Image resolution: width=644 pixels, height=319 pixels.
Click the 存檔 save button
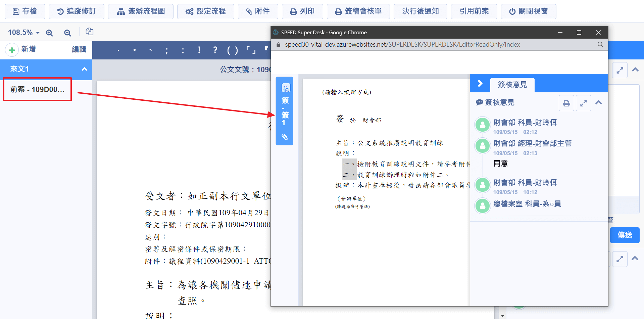pos(25,11)
